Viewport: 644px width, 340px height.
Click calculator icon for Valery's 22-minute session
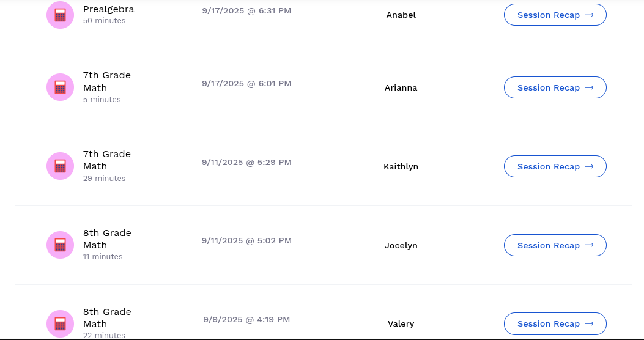[x=60, y=323]
